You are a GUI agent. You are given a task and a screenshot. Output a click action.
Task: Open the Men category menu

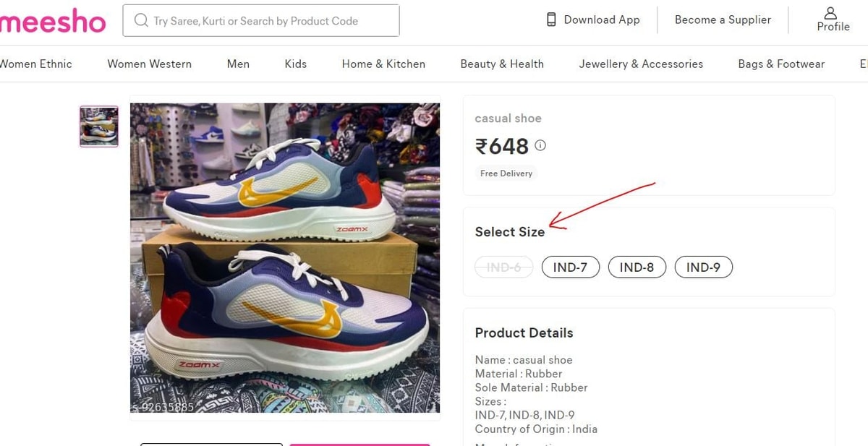(238, 64)
